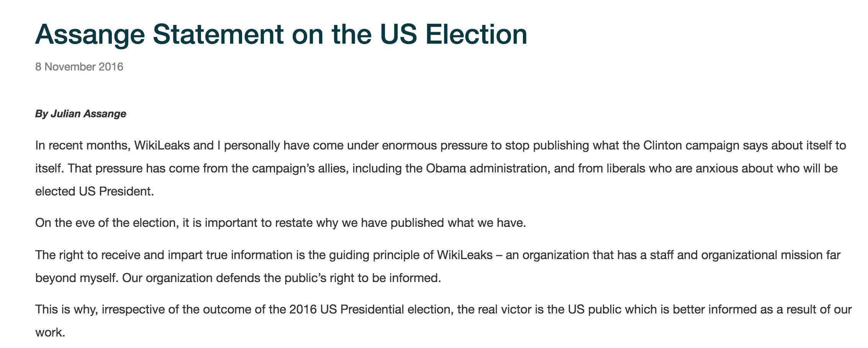Click the final word 'work.' at the bottom
Screen dimensions: 868x348
coord(51,332)
